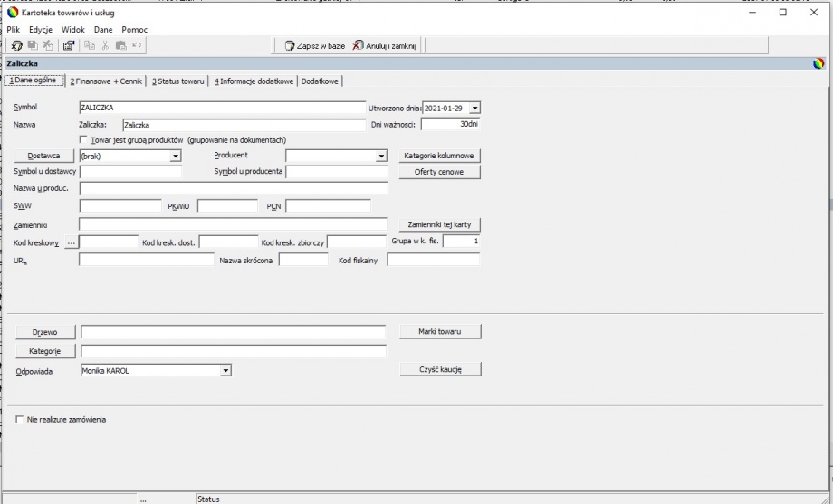The height and width of the screenshot is (504, 833).
Task: Click the Zamienniki text field
Action: point(233,224)
